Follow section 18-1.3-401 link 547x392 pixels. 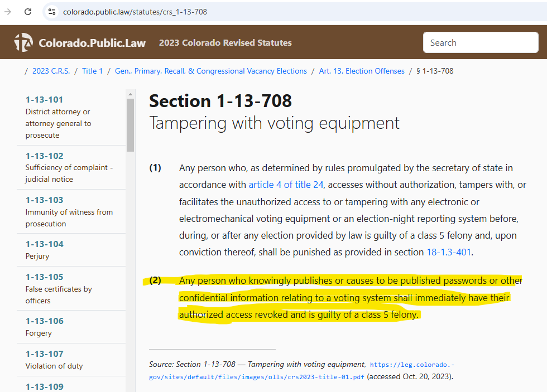449,252
